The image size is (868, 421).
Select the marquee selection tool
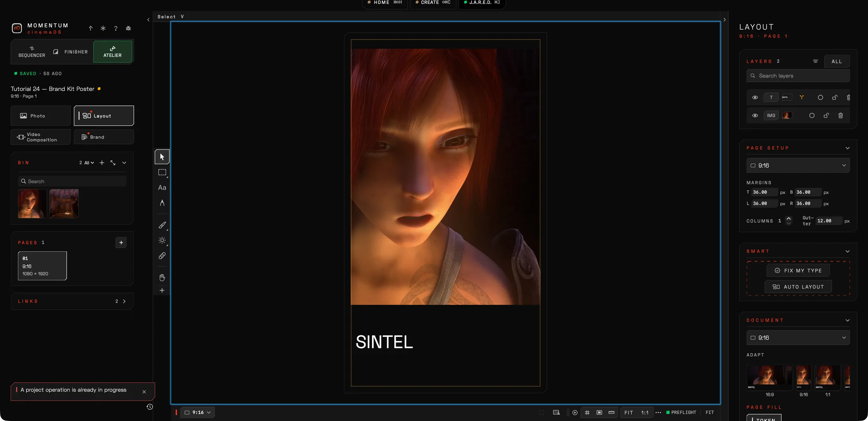tap(162, 172)
